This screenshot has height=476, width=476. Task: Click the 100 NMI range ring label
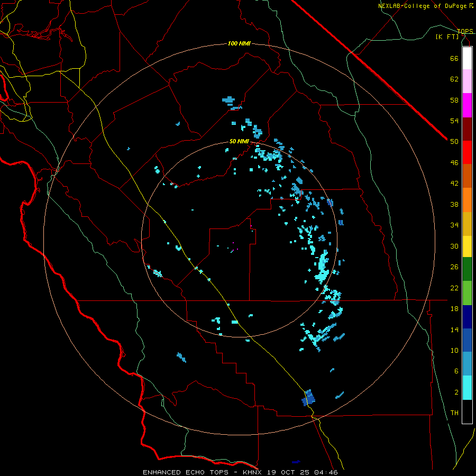[x=239, y=44]
